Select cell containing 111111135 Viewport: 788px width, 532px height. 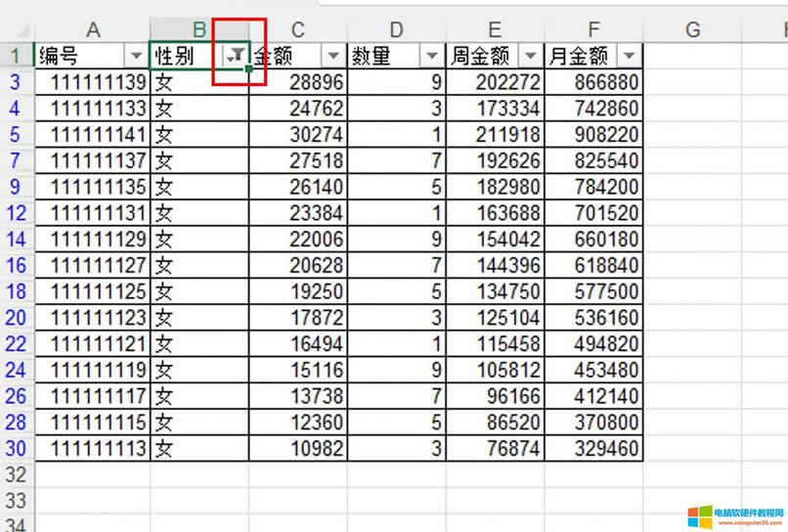point(93,187)
